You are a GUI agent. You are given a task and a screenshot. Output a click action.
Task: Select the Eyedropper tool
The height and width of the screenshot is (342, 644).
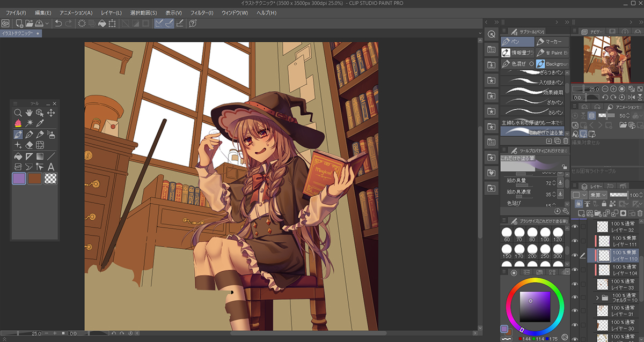point(40,123)
